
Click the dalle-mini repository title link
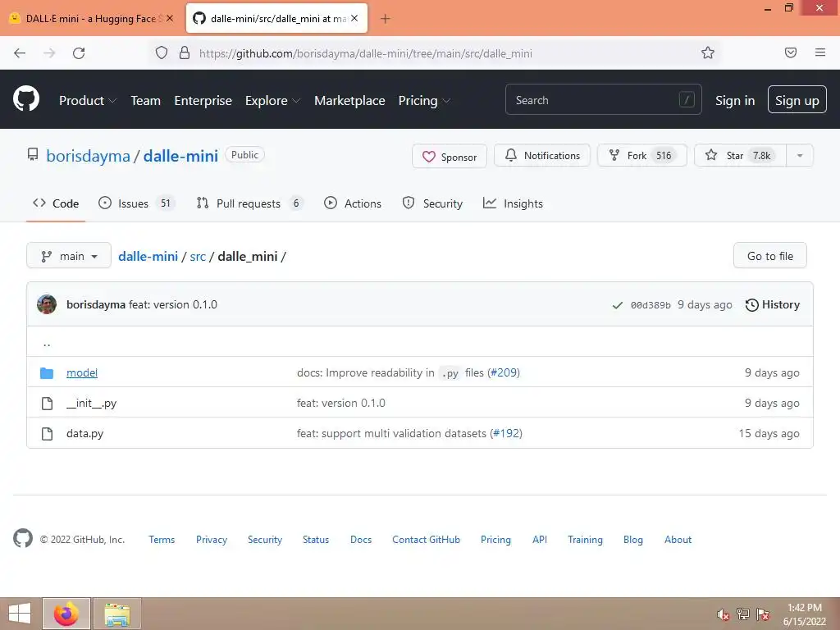pyautogui.click(x=180, y=156)
